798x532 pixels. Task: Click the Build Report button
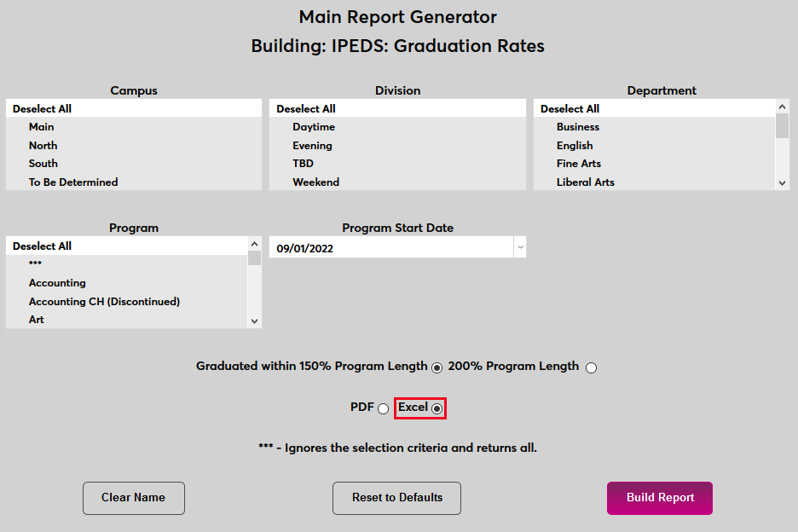pyautogui.click(x=659, y=498)
